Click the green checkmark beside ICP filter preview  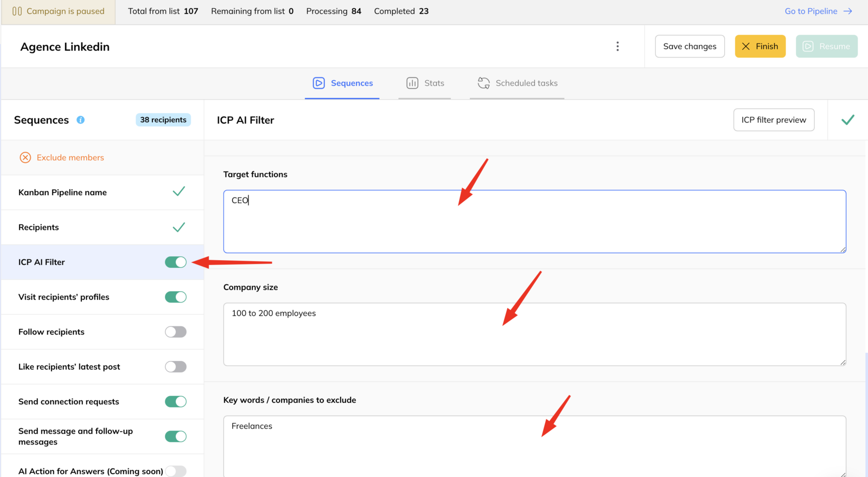[848, 120]
